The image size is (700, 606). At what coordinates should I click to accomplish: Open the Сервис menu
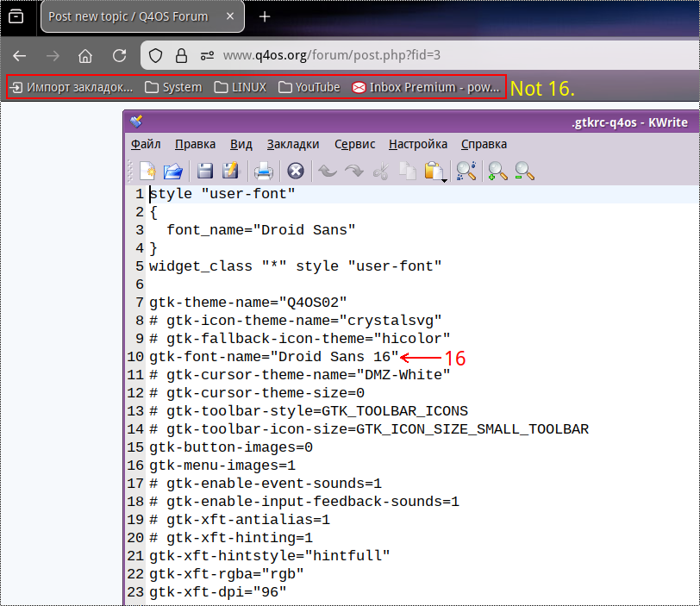point(355,144)
